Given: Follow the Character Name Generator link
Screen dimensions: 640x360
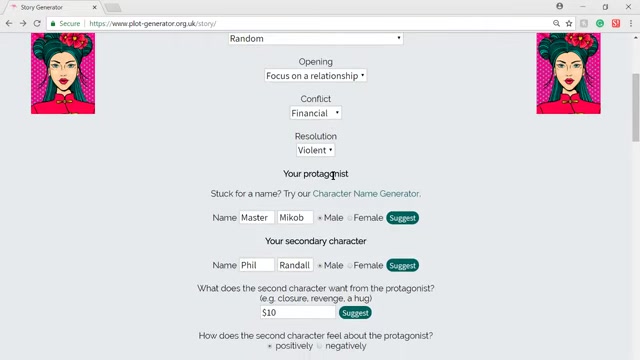Looking at the screenshot, I should pos(365,194).
